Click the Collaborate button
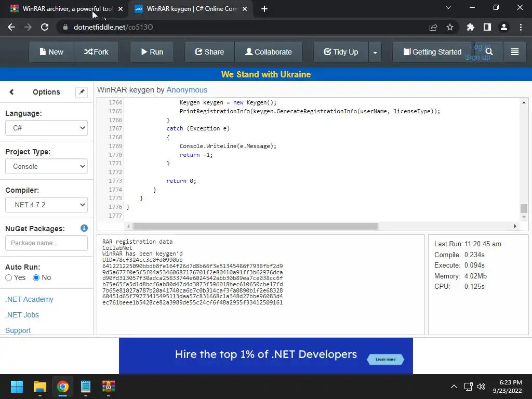The height and width of the screenshot is (399, 532). click(x=269, y=52)
